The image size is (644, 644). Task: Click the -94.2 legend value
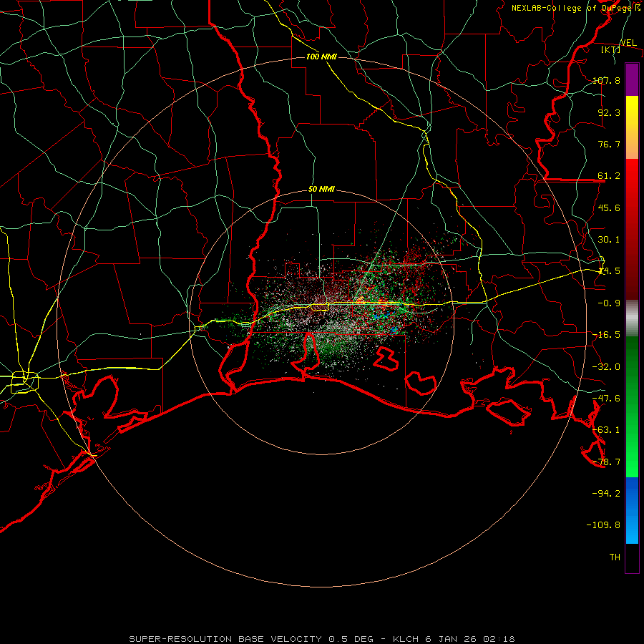tap(606, 494)
